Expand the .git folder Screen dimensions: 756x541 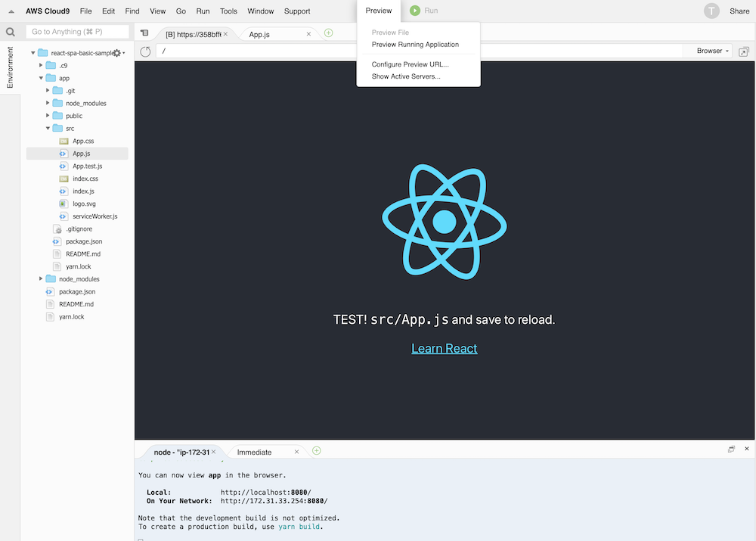(x=48, y=90)
